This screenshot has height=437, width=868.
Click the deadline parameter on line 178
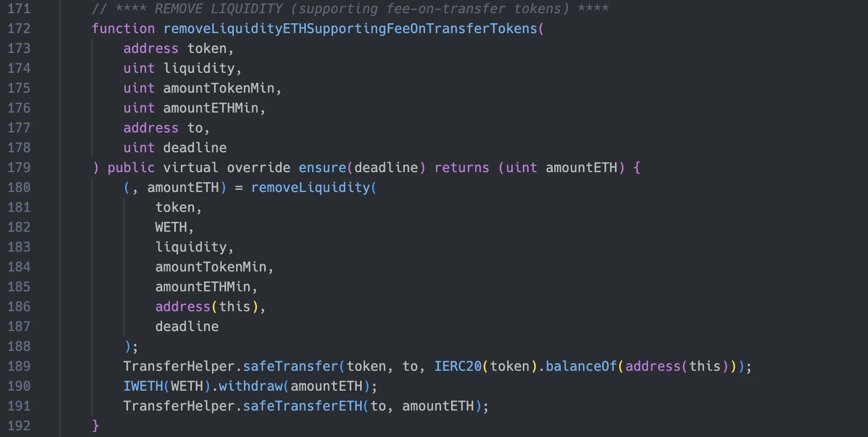pyautogui.click(x=195, y=148)
